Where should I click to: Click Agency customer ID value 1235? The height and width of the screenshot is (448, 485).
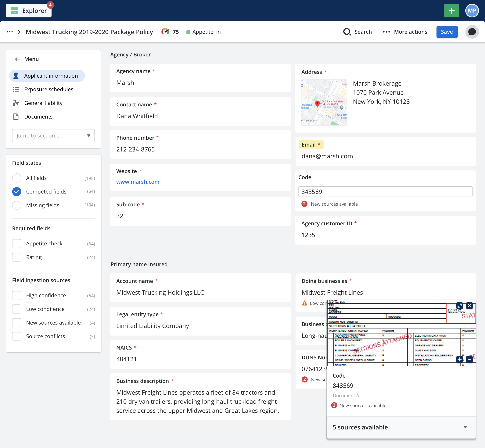(x=308, y=235)
